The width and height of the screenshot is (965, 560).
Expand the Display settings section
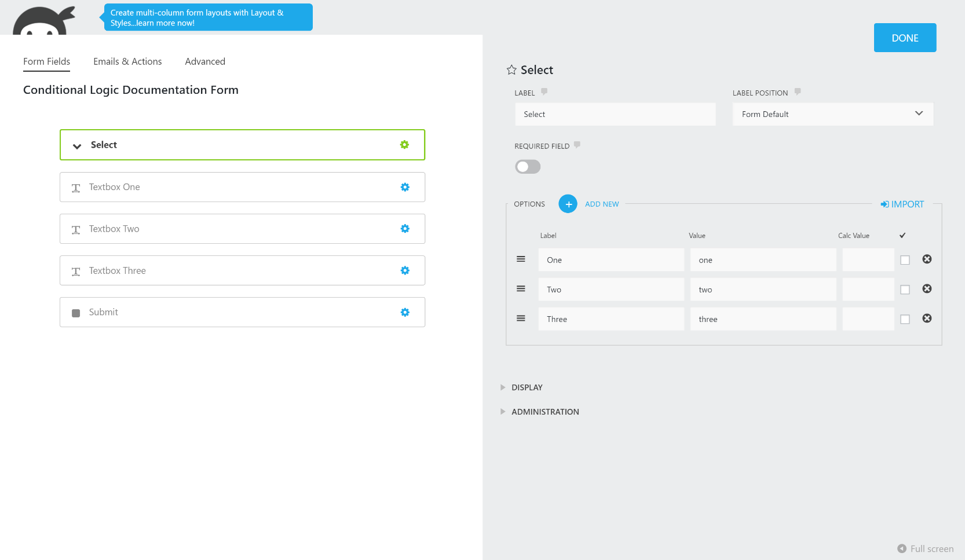point(527,387)
